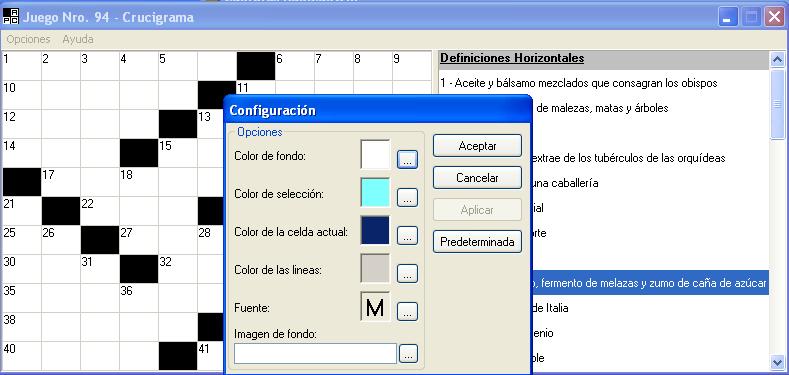The width and height of the screenshot is (789, 375).
Task: Click the Crucigrama app icon in title bar
Action: (11, 17)
